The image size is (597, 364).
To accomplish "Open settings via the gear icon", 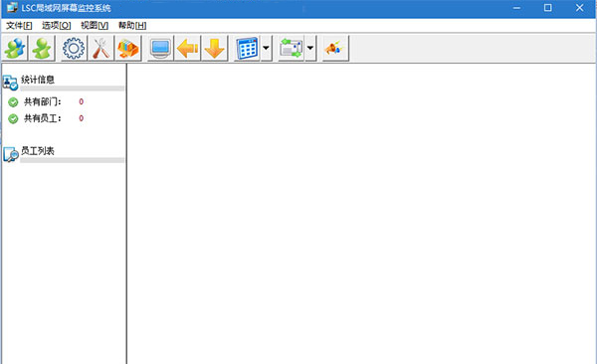I will 74,49.
